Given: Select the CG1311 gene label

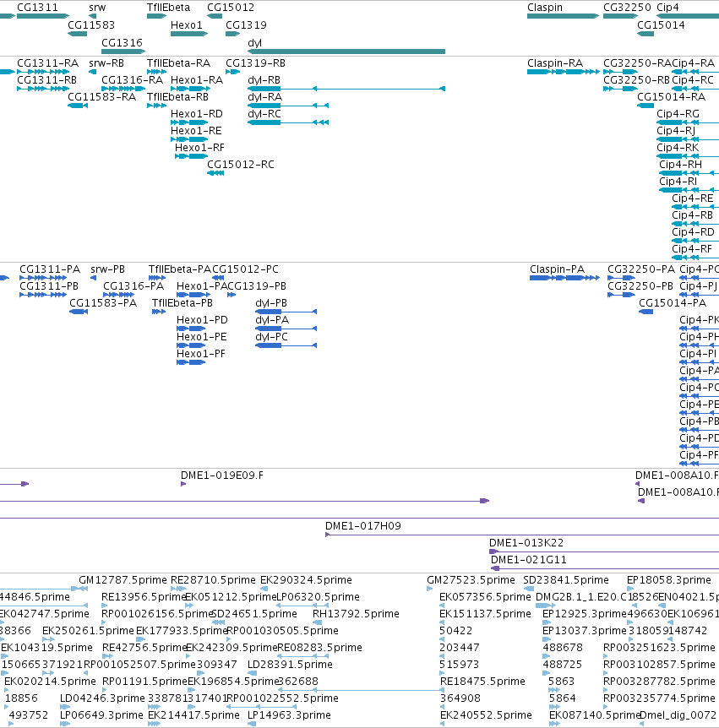Looking at the screenshot, I should tap(38, 8).
